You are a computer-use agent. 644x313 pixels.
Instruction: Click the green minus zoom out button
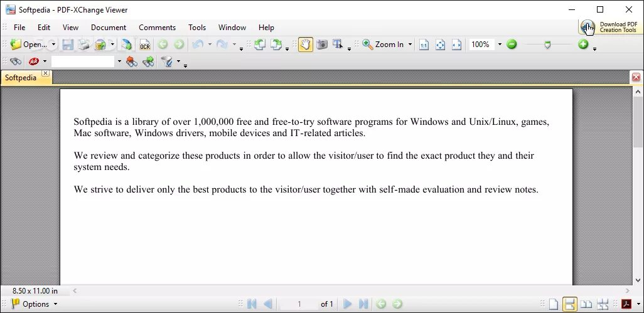pyautogui.click(x=512, y=45)
